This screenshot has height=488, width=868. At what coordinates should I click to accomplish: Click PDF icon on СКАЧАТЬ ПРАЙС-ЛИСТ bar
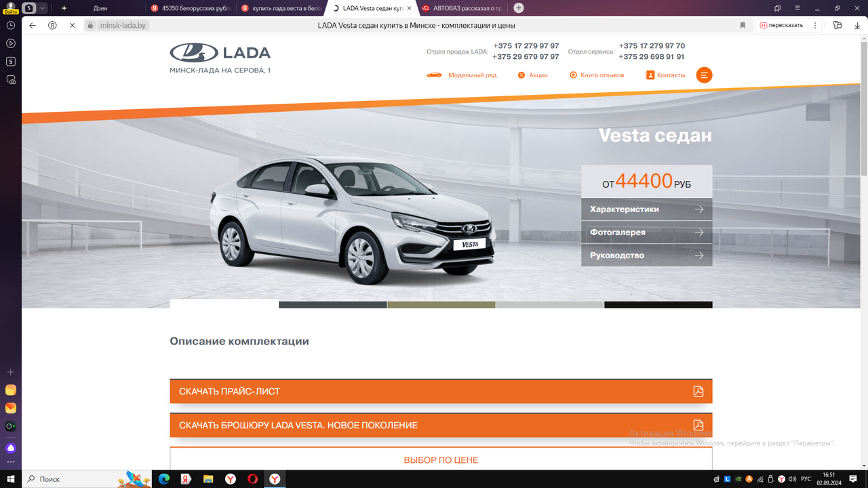coord(698,391)
